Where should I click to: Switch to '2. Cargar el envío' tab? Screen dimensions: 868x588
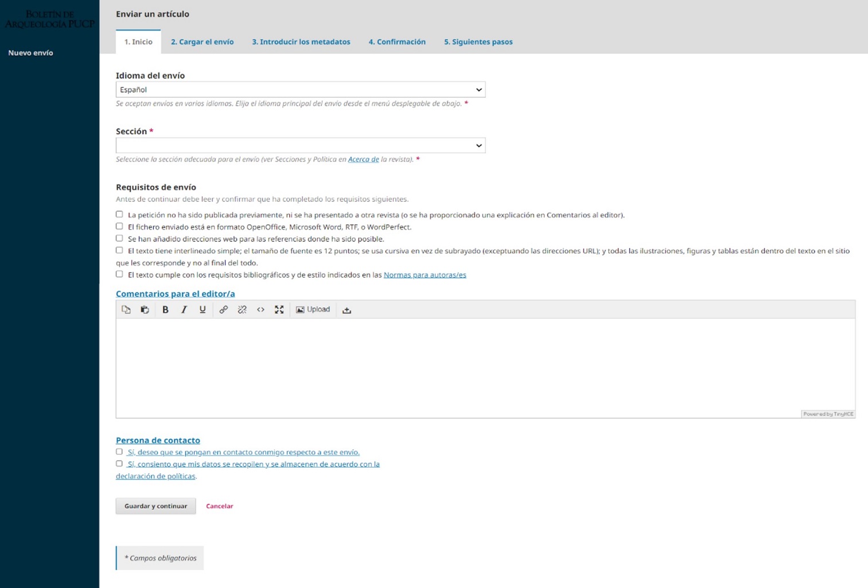tap(202, 42)
